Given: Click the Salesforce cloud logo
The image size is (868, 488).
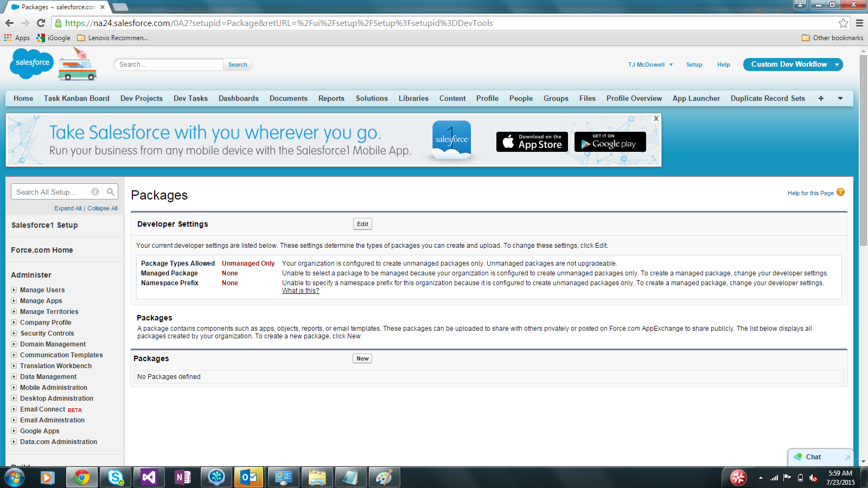Looking at the screenshot, I should (x=32, y=63).
